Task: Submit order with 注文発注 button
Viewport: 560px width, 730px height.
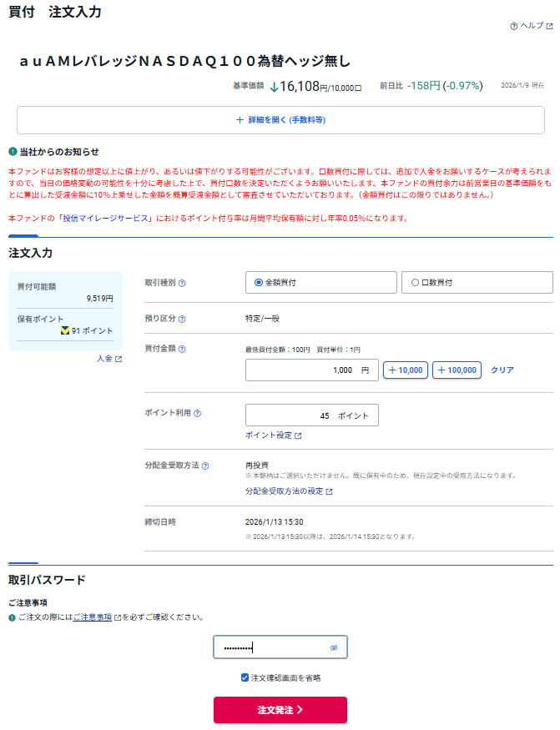Action: (280, 710)
